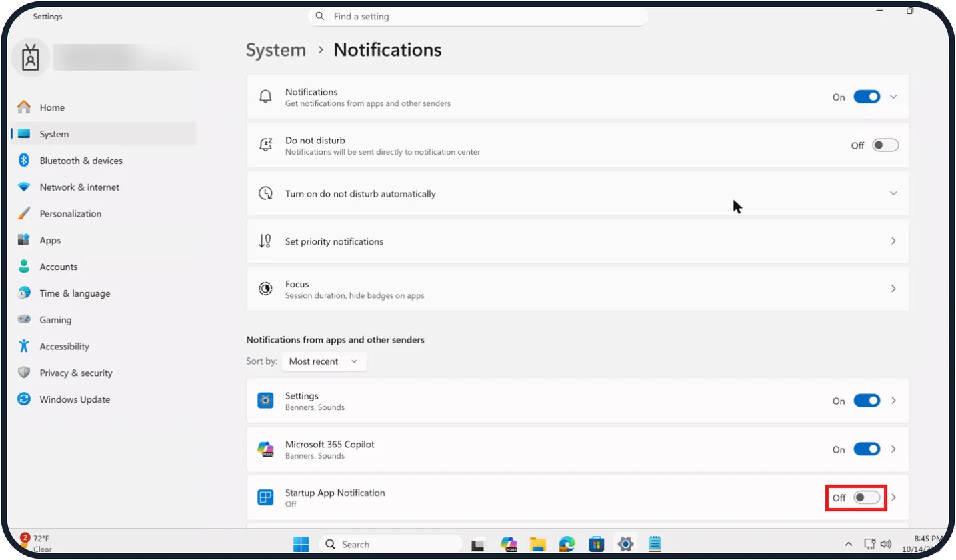
Task: Click the Accessibility figure icon
Action: pyautogui.click(x=24, y=346)
